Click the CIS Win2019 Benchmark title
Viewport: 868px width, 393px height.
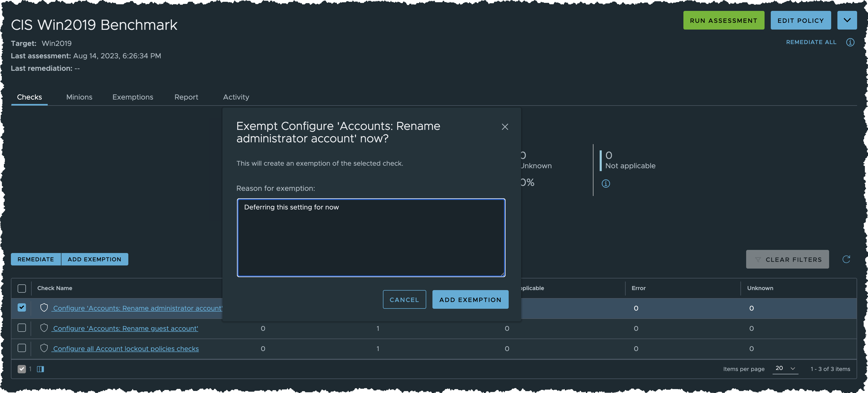tap(94, 25)
